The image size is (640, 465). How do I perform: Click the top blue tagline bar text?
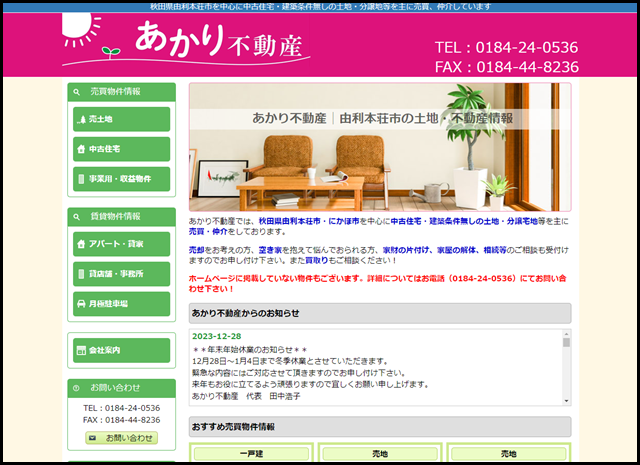pyautogui.click(x=320, y=7)
